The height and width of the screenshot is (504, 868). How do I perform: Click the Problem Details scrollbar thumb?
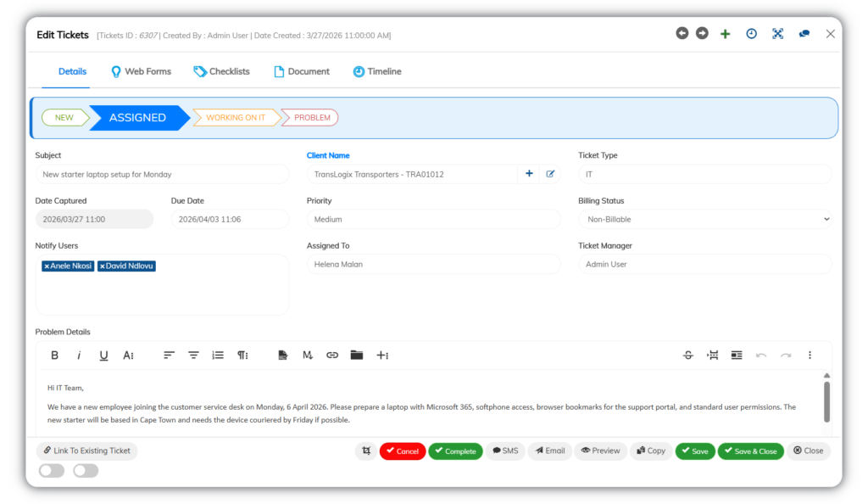[x=826, y=402]
